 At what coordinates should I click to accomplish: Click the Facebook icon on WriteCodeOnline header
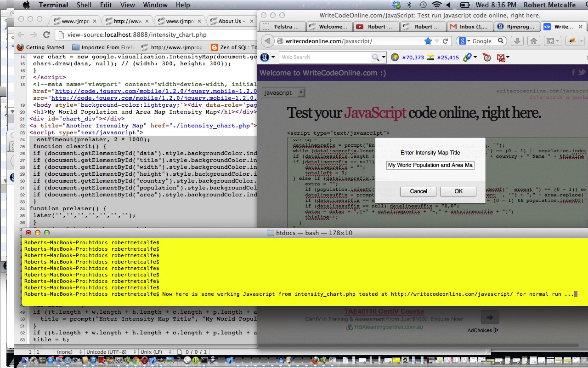(x=573, y=73)
